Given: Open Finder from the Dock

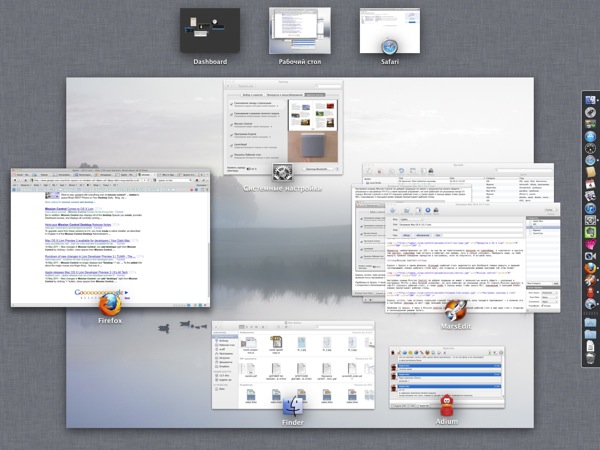Looking at the screenshot, I should click(x=590, y=100).
